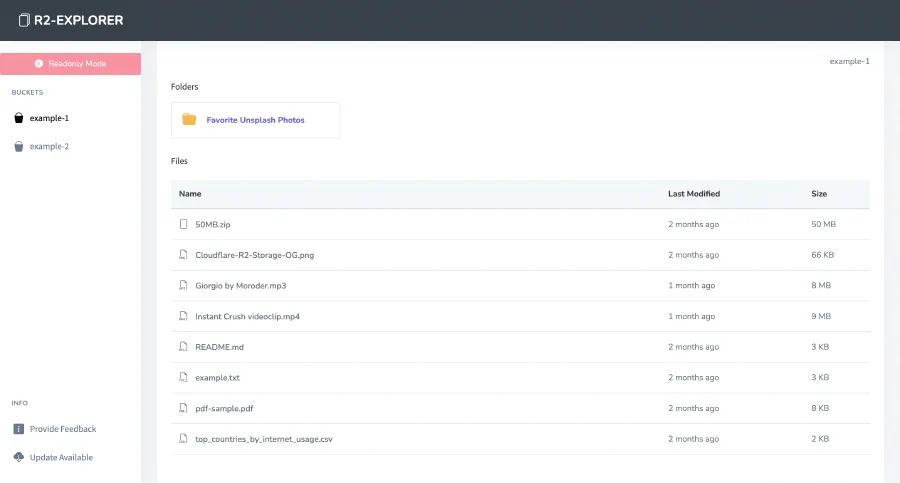Click the example-1 bucket icon

point(18,118)
